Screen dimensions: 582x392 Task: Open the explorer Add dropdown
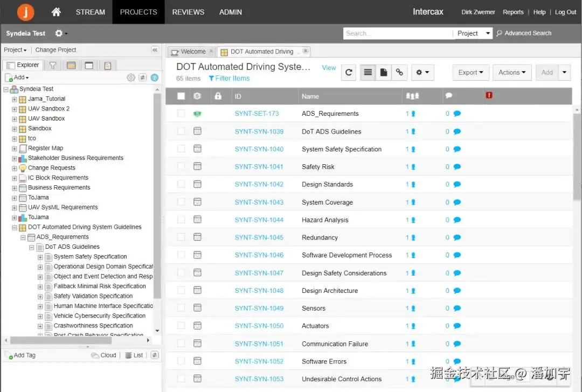tap(17, 77)
